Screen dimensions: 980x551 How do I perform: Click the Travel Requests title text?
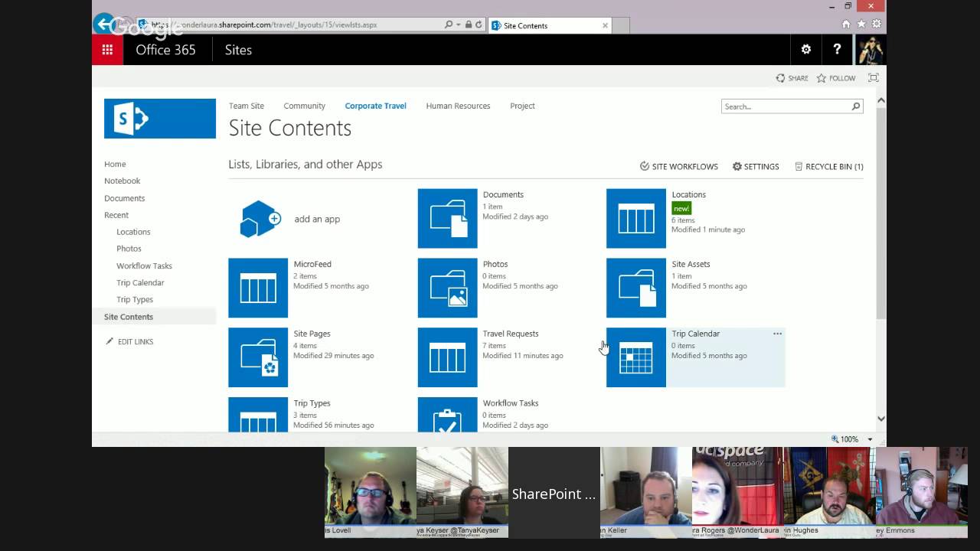click(511, 334)
